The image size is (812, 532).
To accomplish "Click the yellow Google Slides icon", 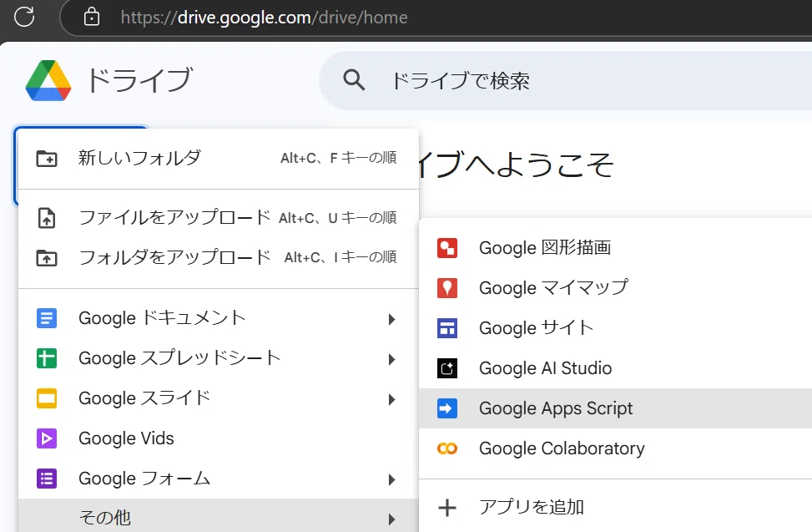I will tap(47, 398).
